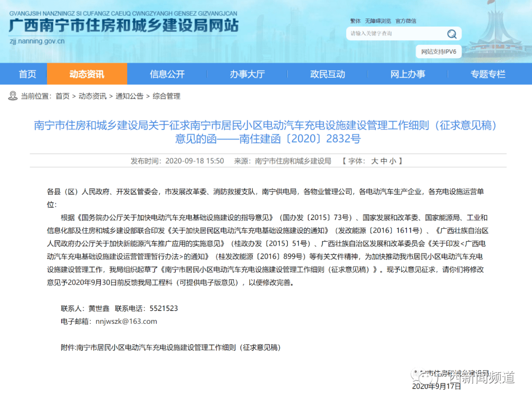Navigate to 网上办事 section
The height and width of the screenshot is (401, 532).
tap(407, 74)
